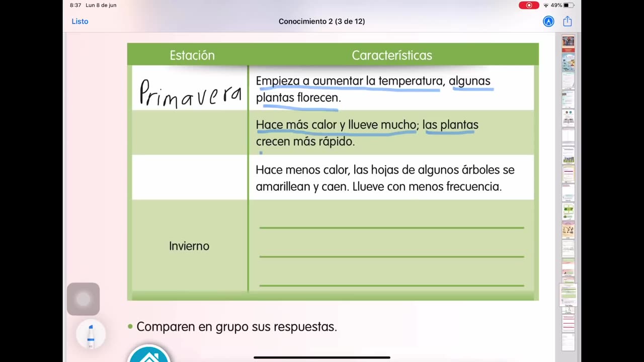Tap the Estación column header

(x=192, y=55)
